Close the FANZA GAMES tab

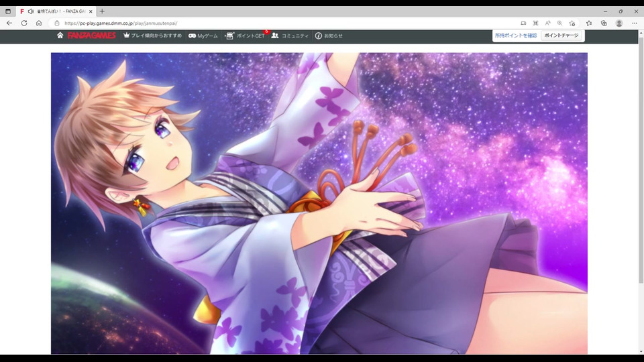pyautogui.click(x=91, y=11)
